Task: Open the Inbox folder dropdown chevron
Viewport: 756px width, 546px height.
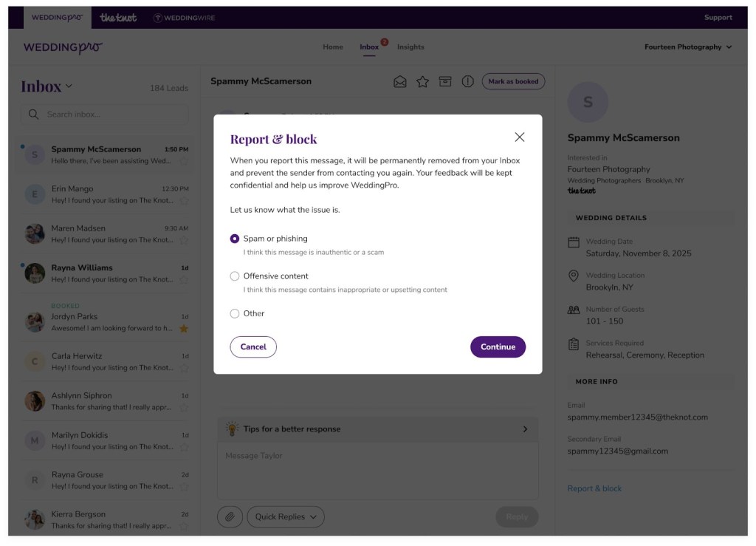Action: pyautogui.click(x=69, y=86)
